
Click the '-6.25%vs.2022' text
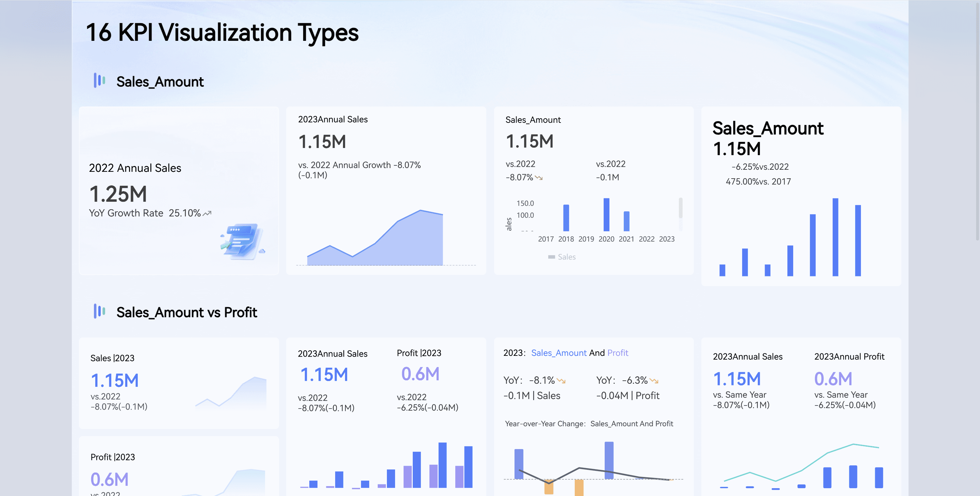760,167
